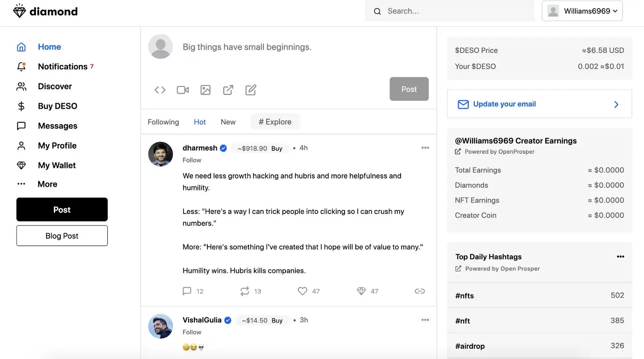644x359 pixels.
Task: Click the Notifications bell icon
Action: (x=21, y=67)
